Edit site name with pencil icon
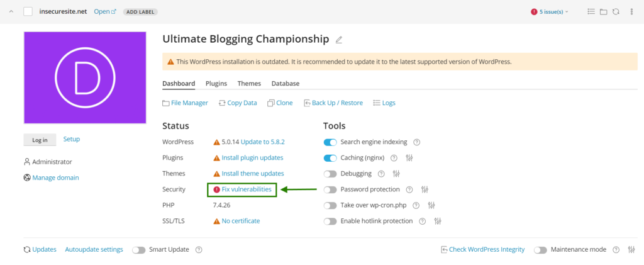Image resolution: width=644 pixels, height=265 pixels. click(339, 40)
